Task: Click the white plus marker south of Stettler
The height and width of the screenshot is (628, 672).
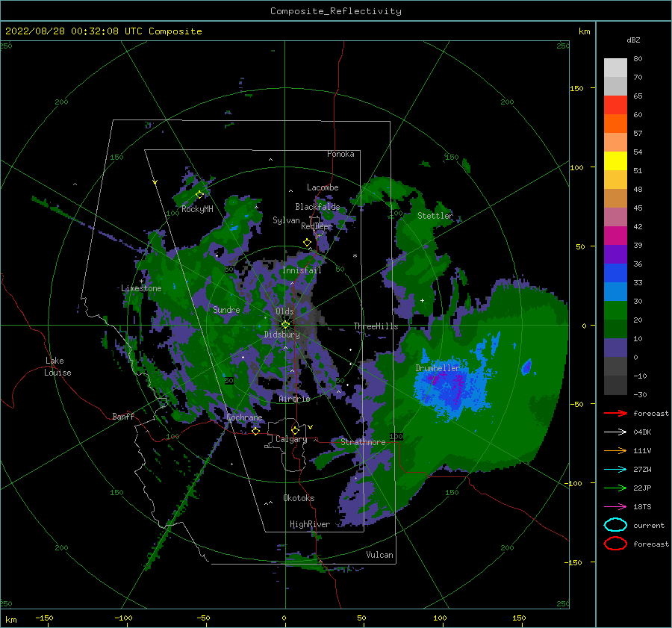Action: pyautogui.click(x=422, y=300)
